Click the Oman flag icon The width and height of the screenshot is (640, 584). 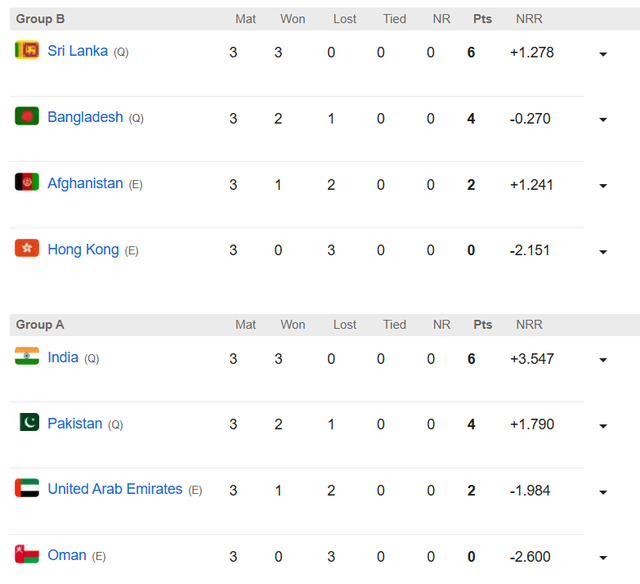pyautogui.click(x=27, y=554)
